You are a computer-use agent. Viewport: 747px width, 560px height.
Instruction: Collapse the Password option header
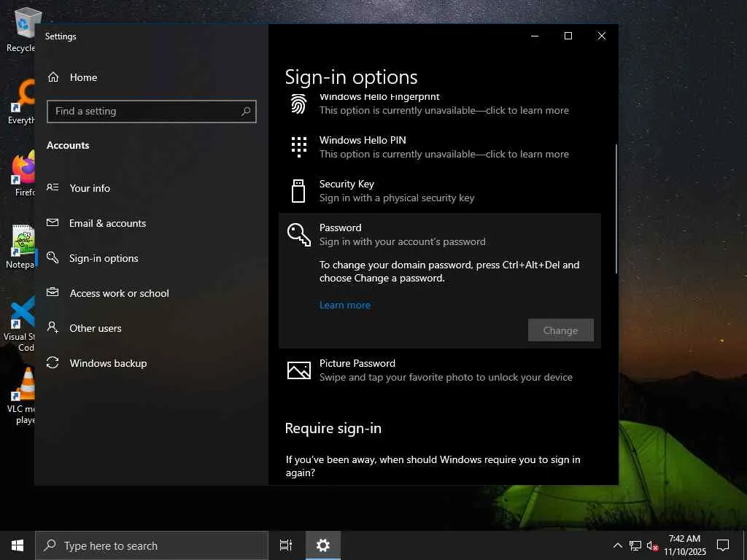point(439,234)
